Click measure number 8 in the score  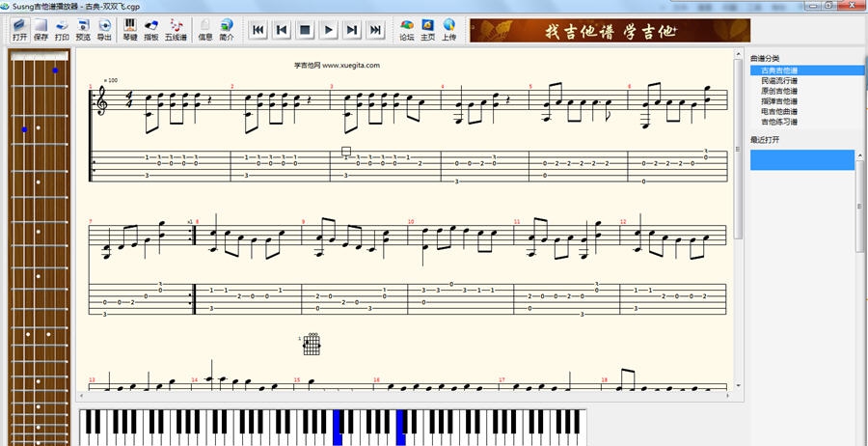click(x=197, y=222)
